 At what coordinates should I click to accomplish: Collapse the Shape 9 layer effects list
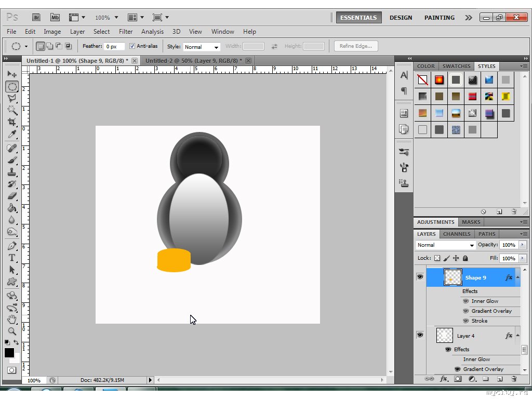tap(517, 277)
